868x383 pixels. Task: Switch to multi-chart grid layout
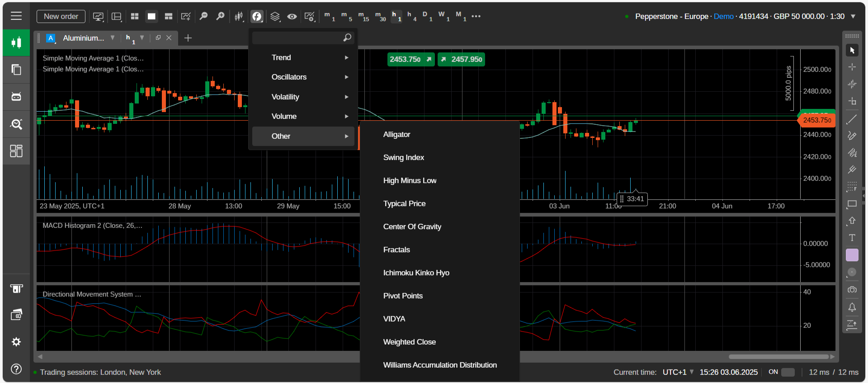pos(135,16)
